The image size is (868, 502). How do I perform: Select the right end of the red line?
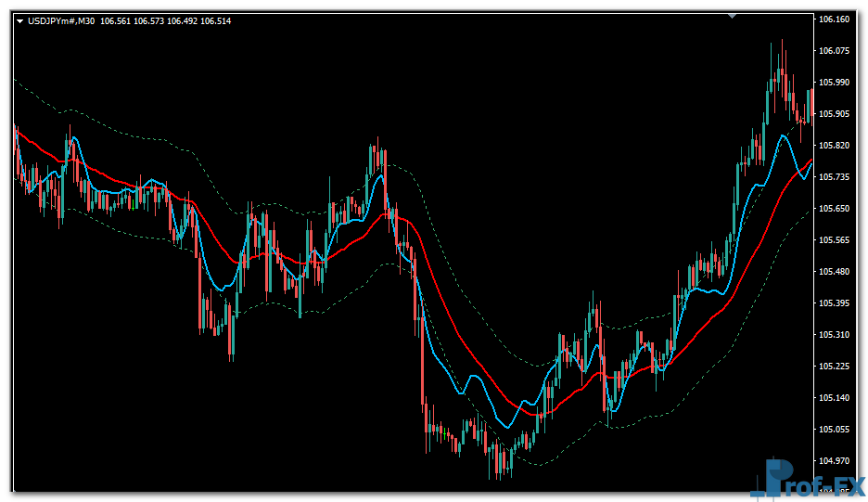click(811, 161)
